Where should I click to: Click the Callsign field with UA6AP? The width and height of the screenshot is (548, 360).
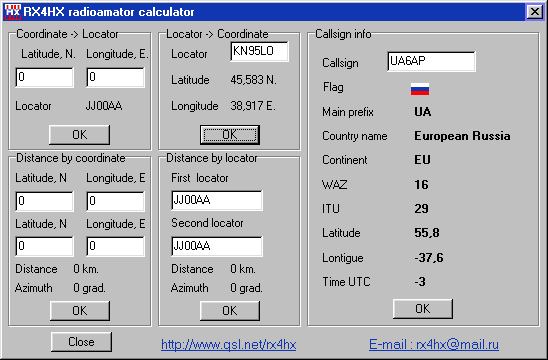pos(431,62)
